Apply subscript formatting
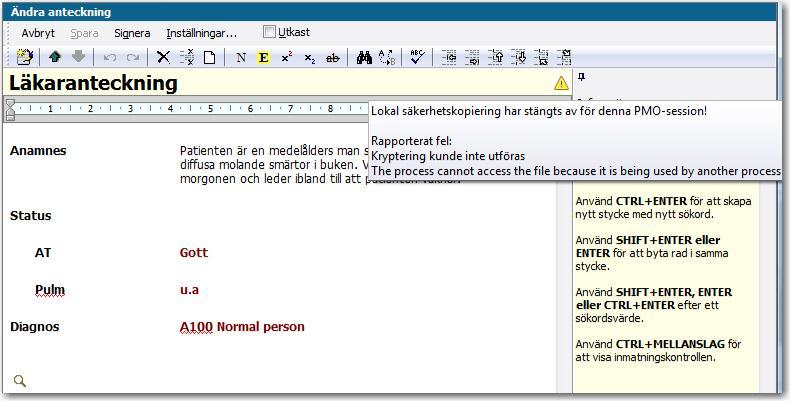 click(310, 58)
